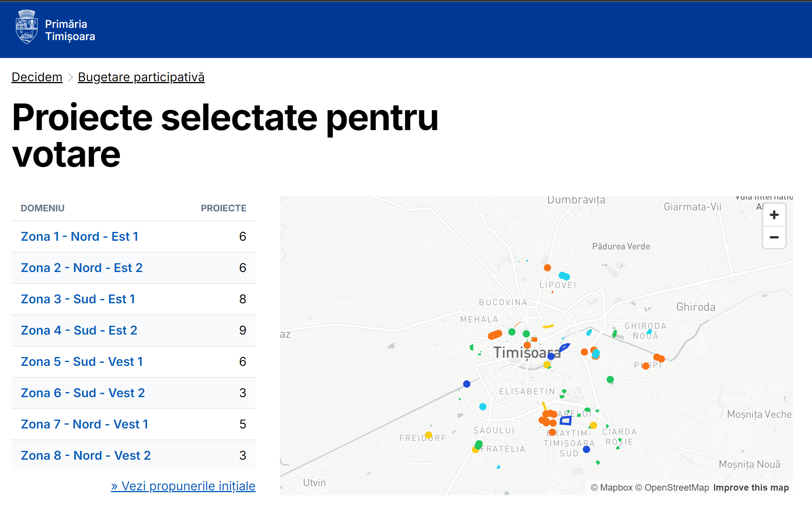The height and width of the screenshot is (520, 812).
Task: Go to Zona 5 - Sud - Vest 1
Action: tap(82, 362)
